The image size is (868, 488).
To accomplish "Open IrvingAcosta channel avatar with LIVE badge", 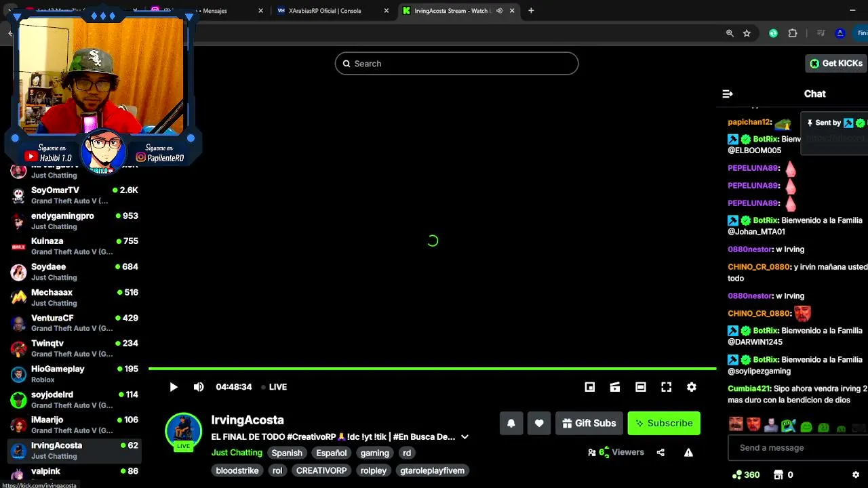I will click(x=183, y=432).
